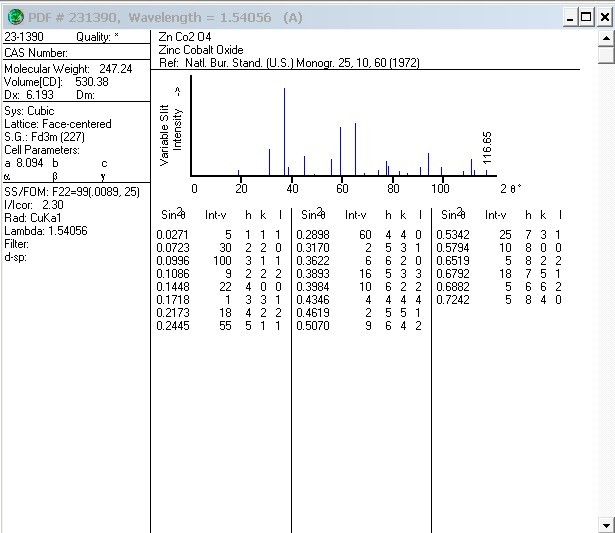The width and height of the screenshot is (615, 533).
Task: Click the Natl. Bur. Stand. reference line
Action: 289,63
